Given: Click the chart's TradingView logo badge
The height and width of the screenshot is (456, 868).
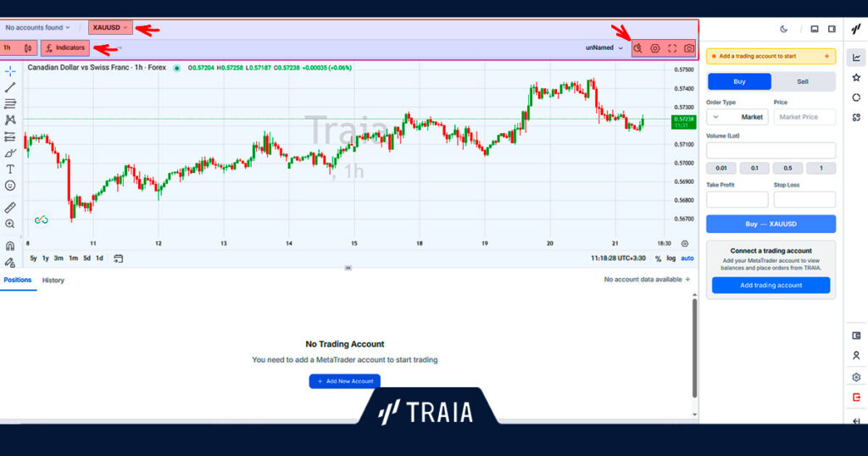Looking at the screenshot, I should [x=41, y=220].
